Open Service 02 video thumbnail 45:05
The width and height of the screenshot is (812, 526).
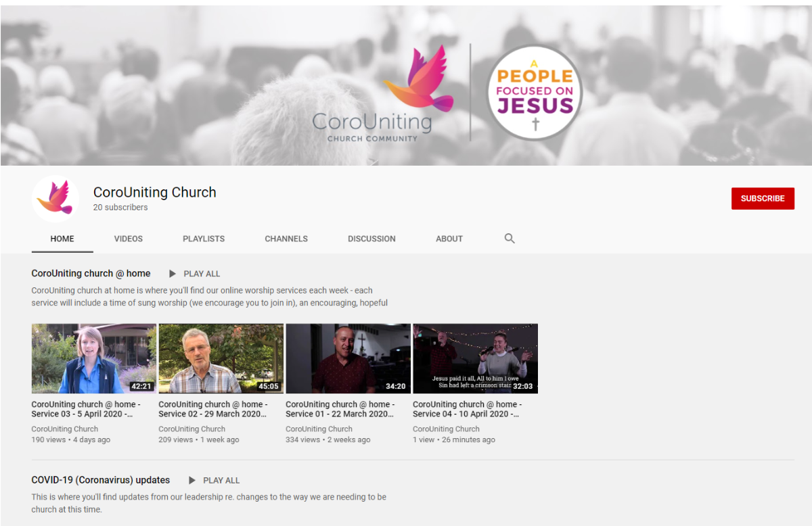click(221, 358)
